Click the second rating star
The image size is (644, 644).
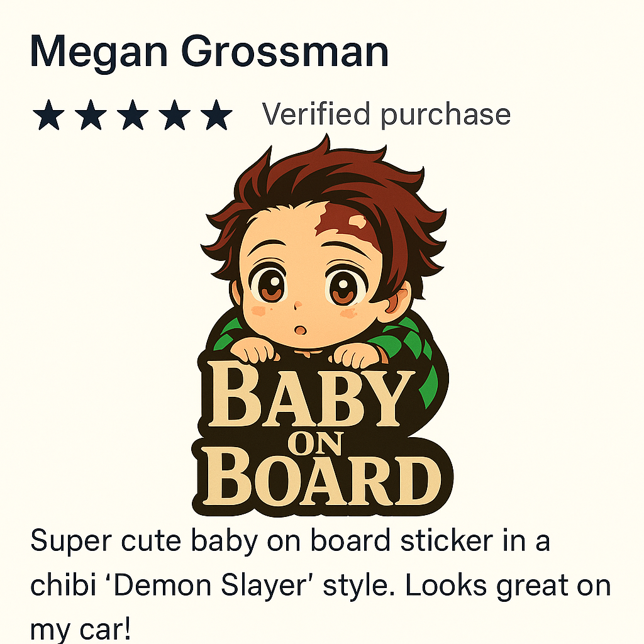click(x=91, y=115)
